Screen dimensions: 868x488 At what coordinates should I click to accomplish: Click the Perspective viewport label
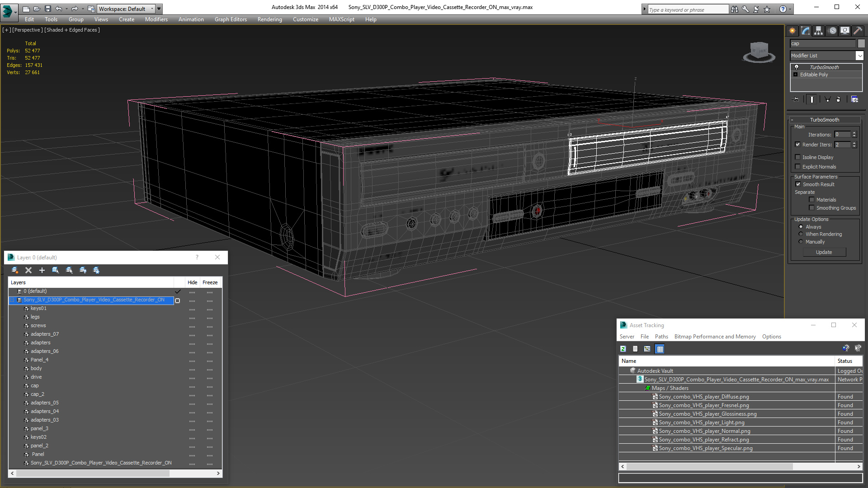tap(28, 30)
